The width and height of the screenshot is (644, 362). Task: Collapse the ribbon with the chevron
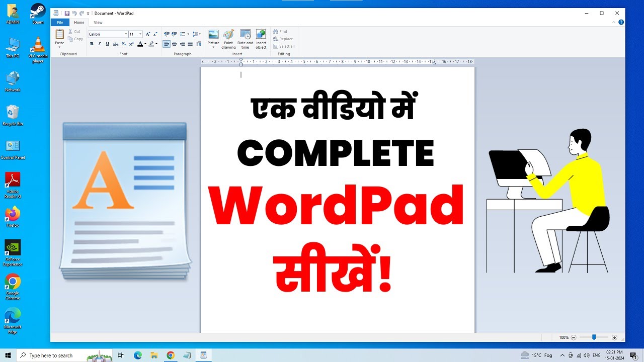pyautogui.click(x=615, y=23)
